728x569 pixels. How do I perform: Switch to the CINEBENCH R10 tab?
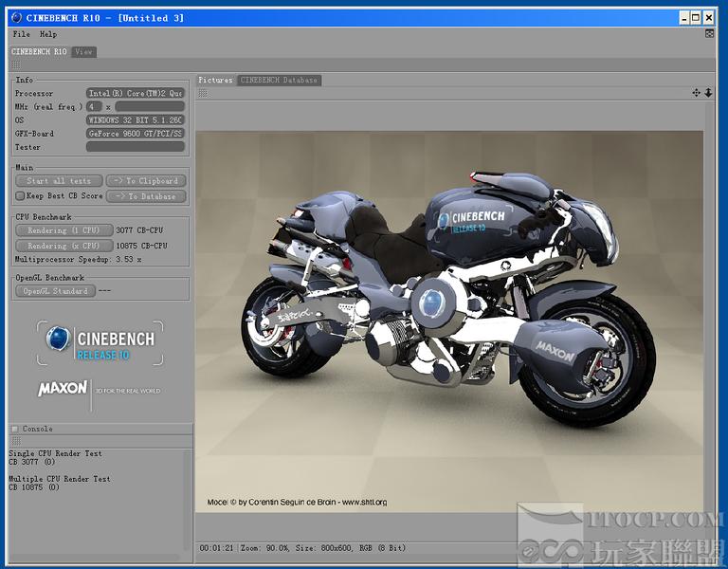[x=39, y=51]
